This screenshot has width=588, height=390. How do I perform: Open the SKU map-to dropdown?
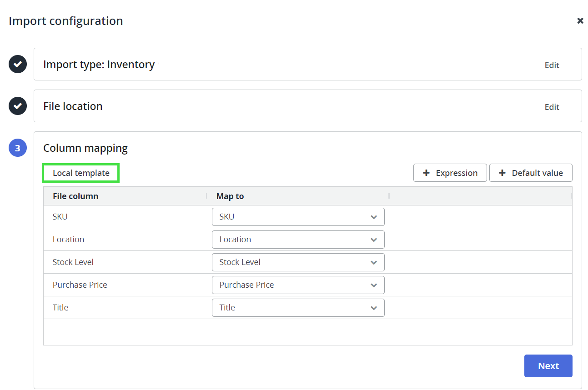click(298, 217)
